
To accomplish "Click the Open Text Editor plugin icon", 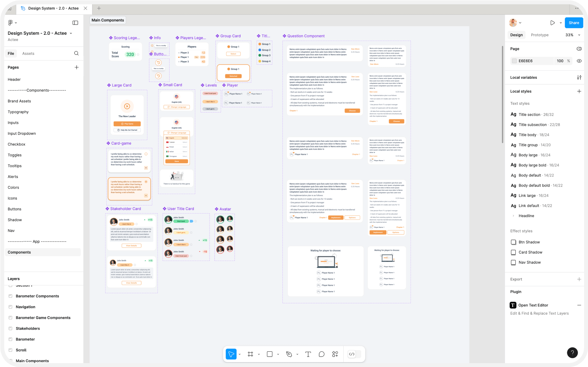I will click(x=513, y=305).
